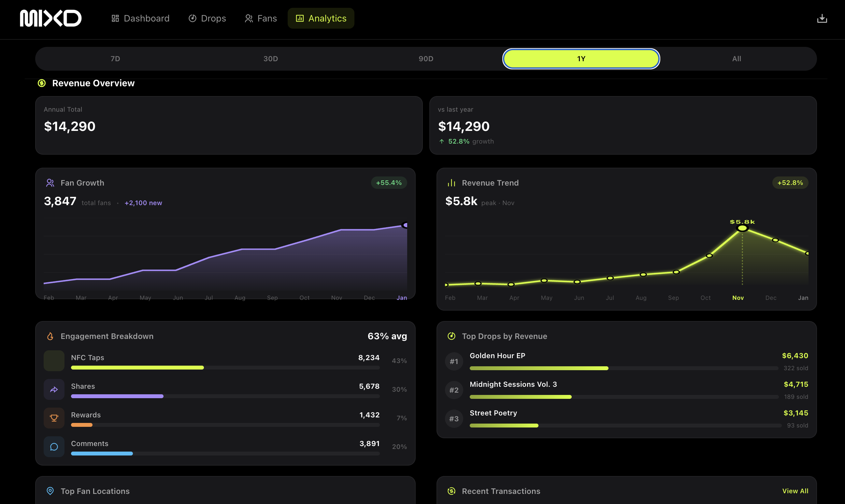Image resolution: width=845 pixels, height=504 pixels.
Task: Click the Comments progress bar
Action: click(x=225, y=454)
